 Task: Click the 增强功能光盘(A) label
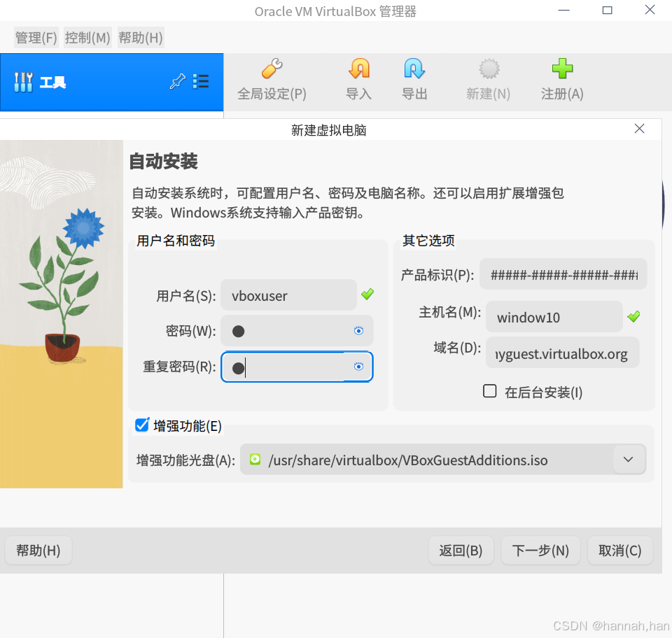185,460
